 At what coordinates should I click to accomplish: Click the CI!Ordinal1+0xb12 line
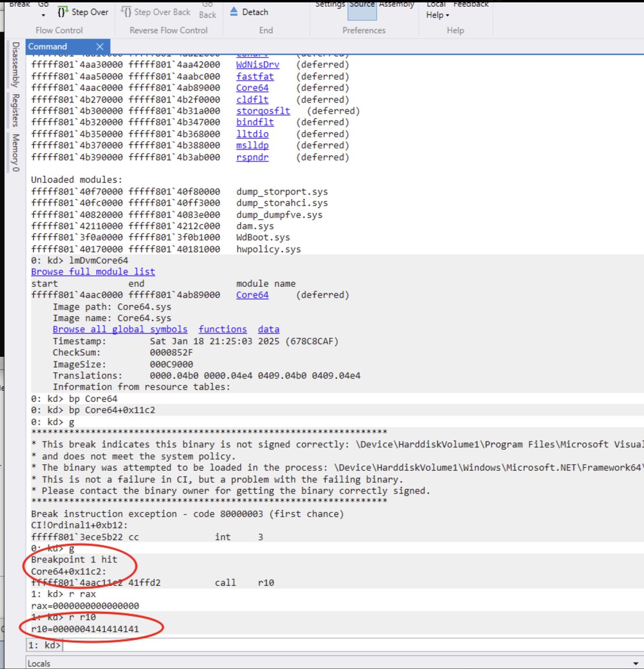(x=80, y=525)
